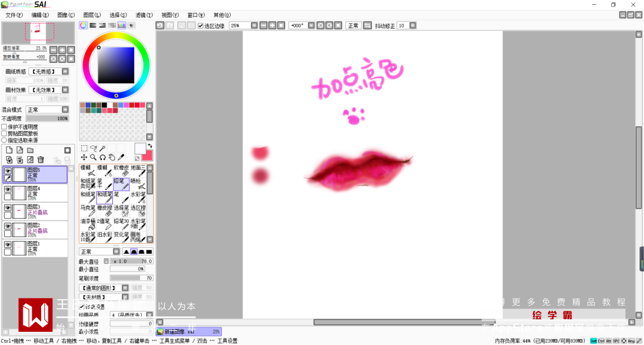Image resolution: width=644 pixels, height=345 pixels.
Task: Select the zoom magnifier tool
Action: point(93,157)
